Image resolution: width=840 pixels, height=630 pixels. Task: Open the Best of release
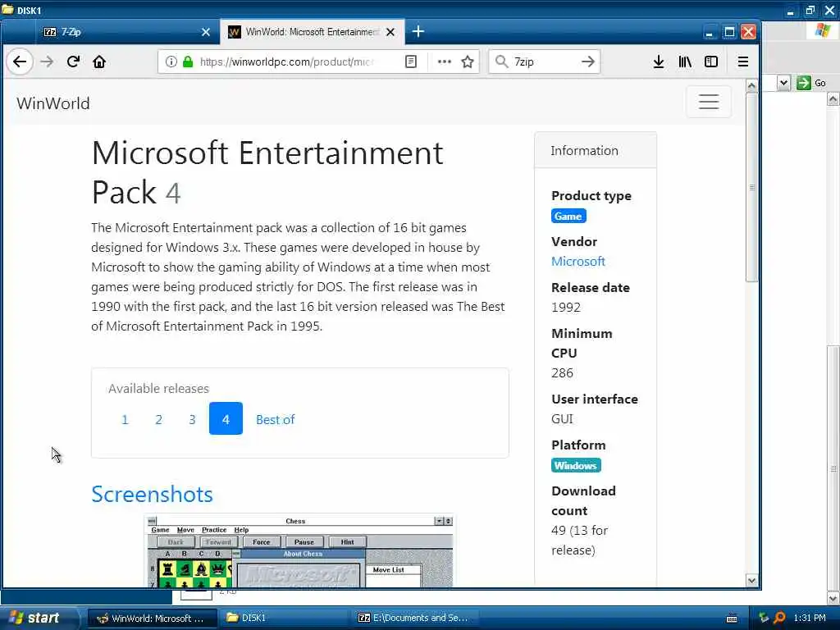[x=276, y=419]
